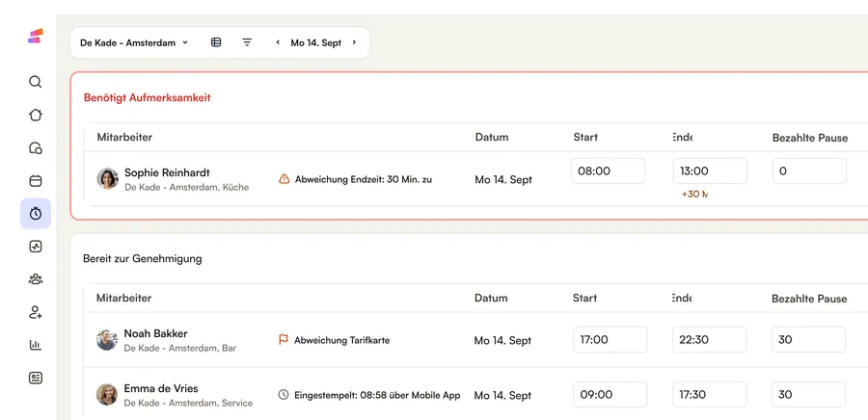Open the calendar icon in the sidebar

pyautogui.click(x=36, y=181)
